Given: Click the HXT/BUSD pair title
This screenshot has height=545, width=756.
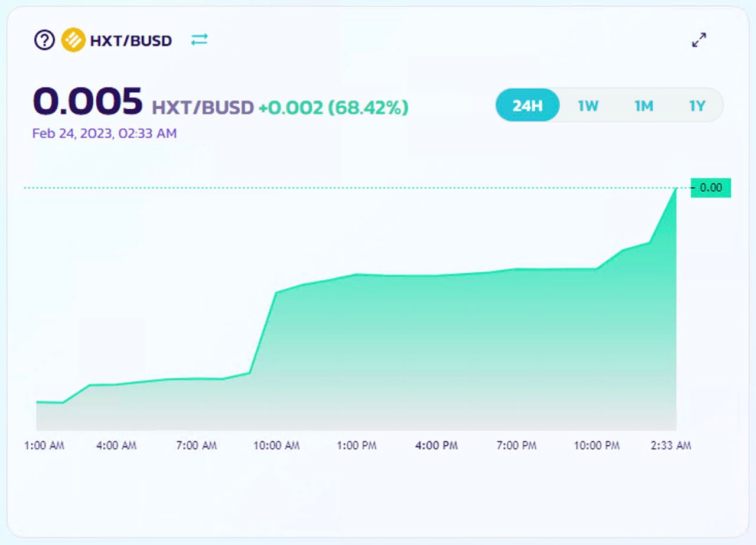Looking at the screenshot, I should (x=131, y=41).
